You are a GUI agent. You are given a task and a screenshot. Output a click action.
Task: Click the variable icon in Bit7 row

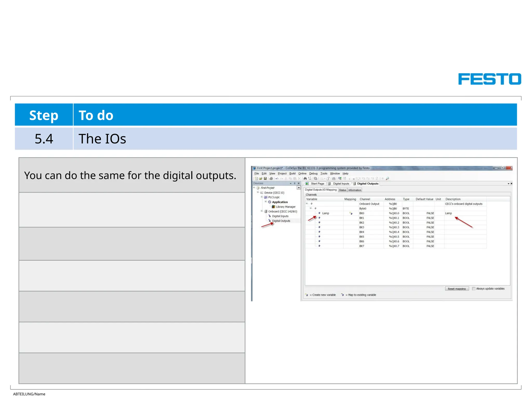[319, 246]
